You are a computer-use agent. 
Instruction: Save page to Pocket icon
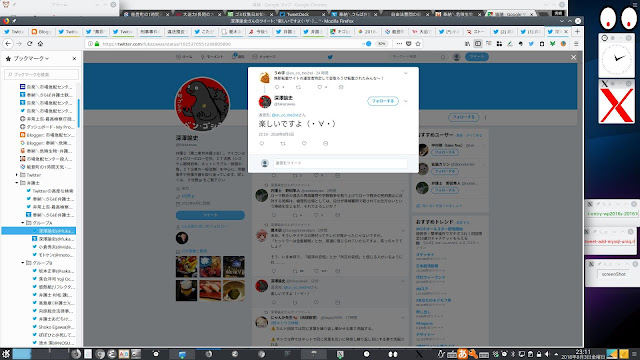[409, 44]
